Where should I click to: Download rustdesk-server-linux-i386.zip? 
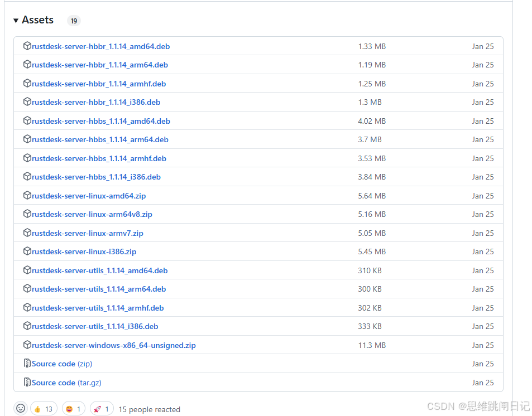(84, 251)
